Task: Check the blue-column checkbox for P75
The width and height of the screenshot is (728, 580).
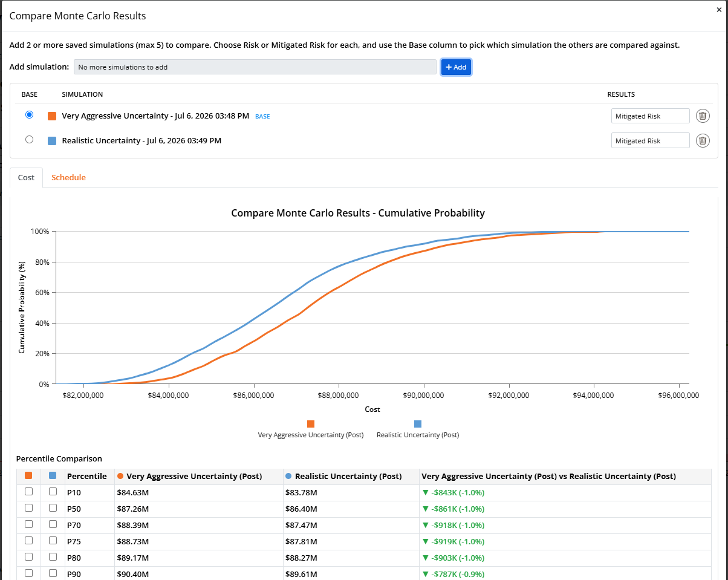Action: [x=53, y=541]
